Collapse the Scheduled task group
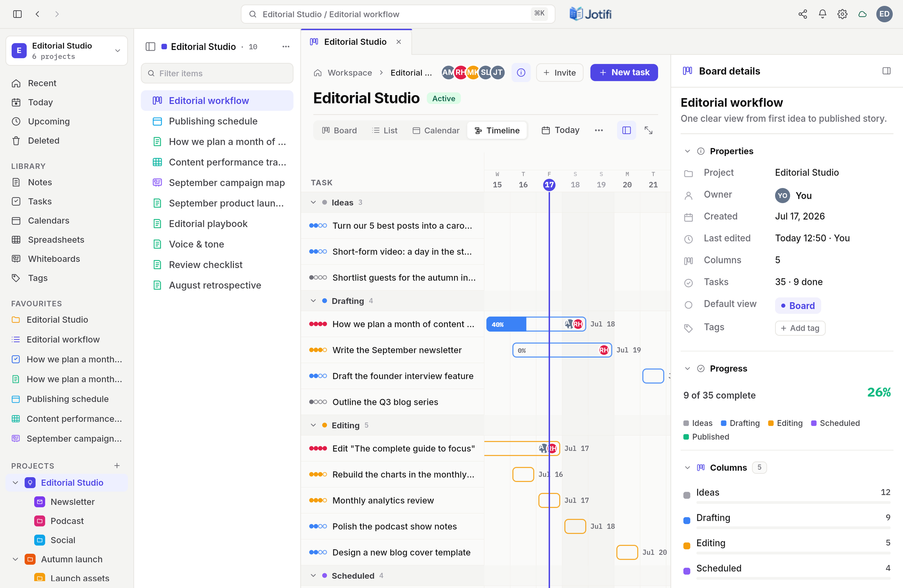The width and height of the screenshot is (903, 588). (313, 576)
